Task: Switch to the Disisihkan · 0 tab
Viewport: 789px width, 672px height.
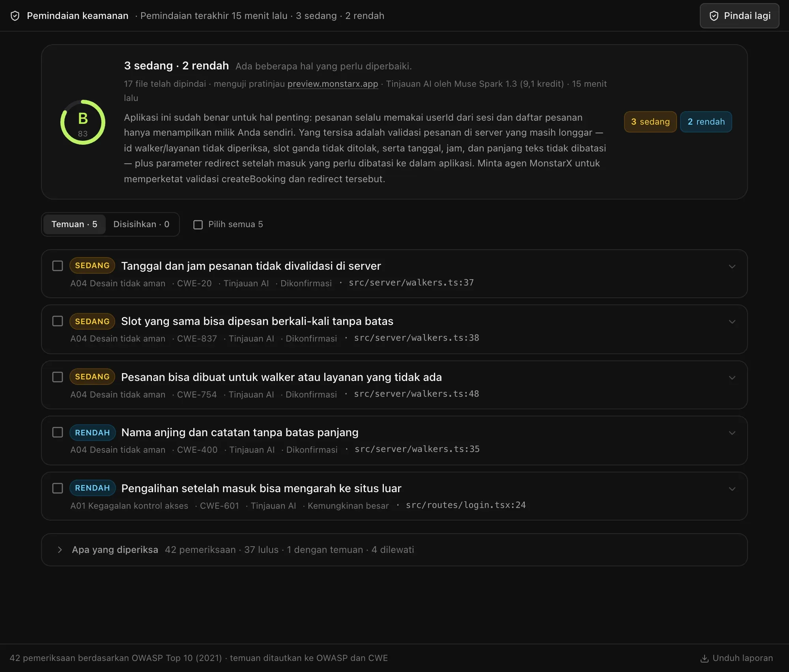Action: tap(141, 224)
